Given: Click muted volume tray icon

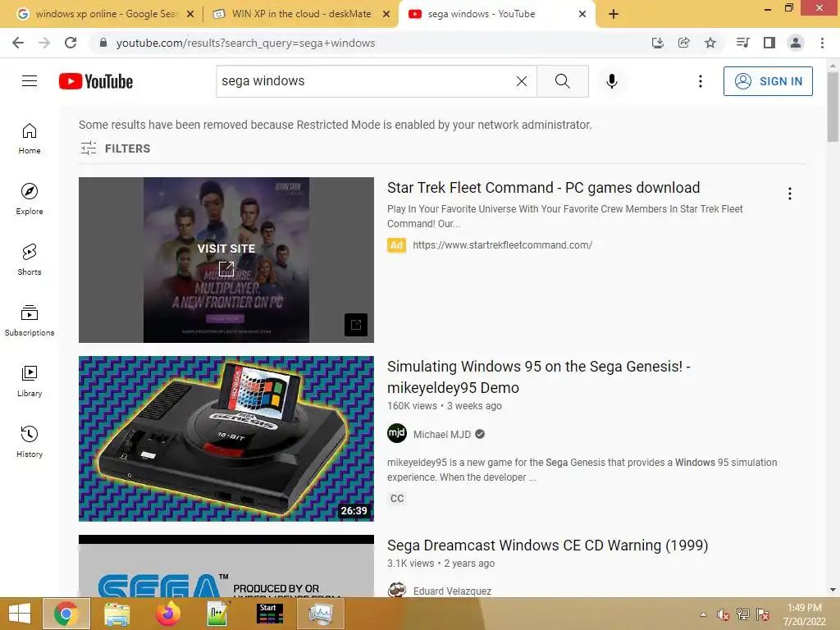Looking at the screenshot, I should [x=723, y=614].
